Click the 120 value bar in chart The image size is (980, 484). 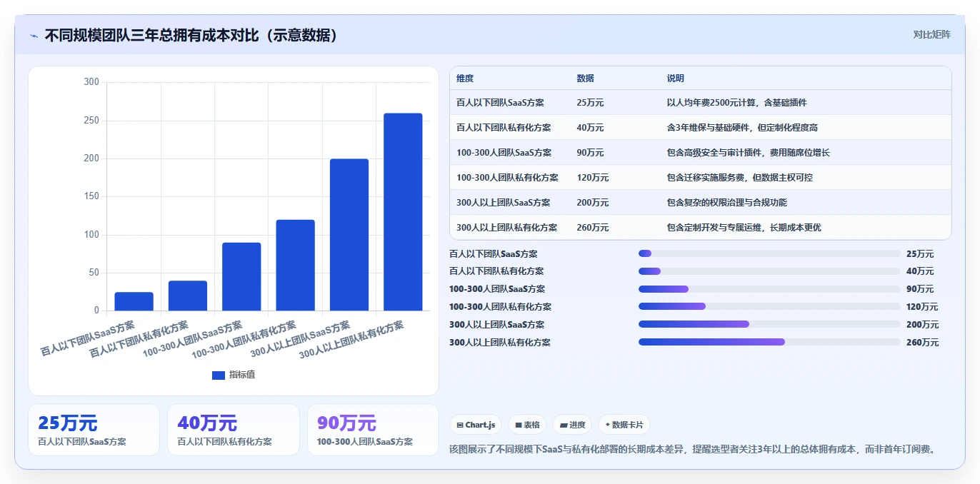295,265
